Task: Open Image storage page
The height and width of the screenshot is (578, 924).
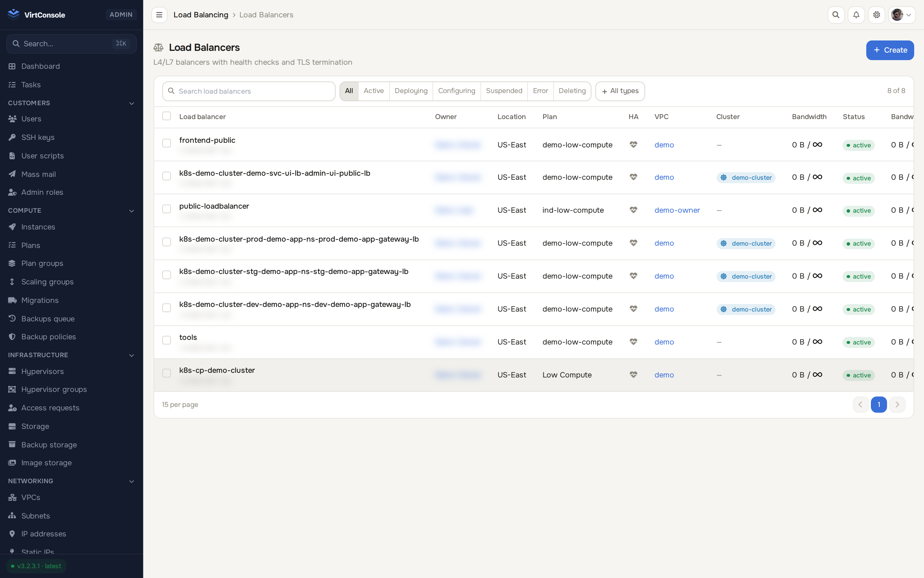Action: click(71, 463)
